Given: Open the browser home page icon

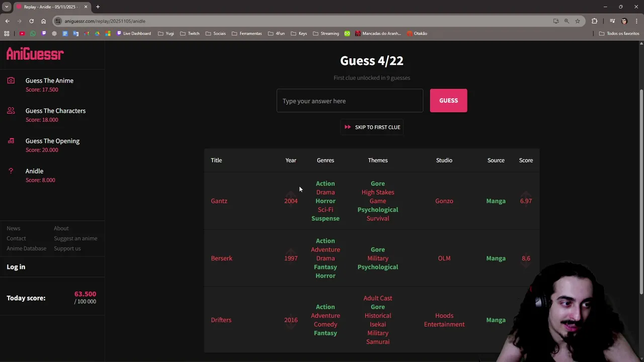Looking at the screenshot, I should [43, 21].
